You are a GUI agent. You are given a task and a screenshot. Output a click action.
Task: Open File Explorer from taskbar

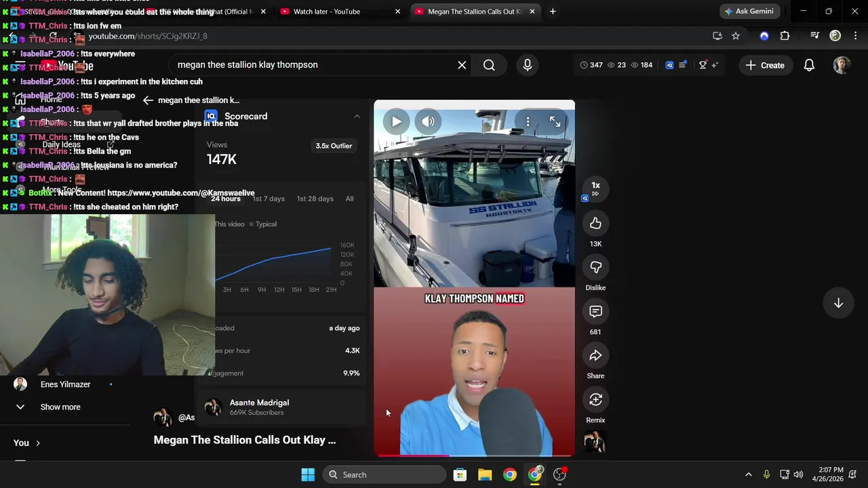[485, 474]
